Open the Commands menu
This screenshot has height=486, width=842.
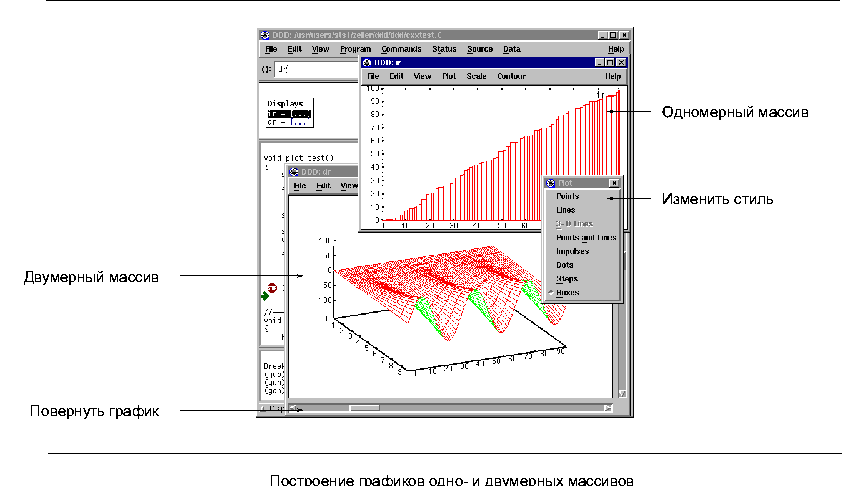click(401, 49)
